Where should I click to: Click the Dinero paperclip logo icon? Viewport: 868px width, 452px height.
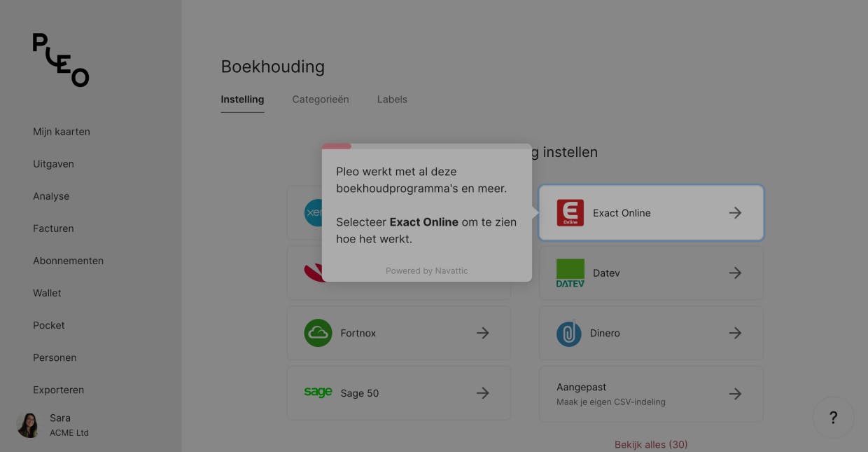pyautogui.click(x=569, y=334)
